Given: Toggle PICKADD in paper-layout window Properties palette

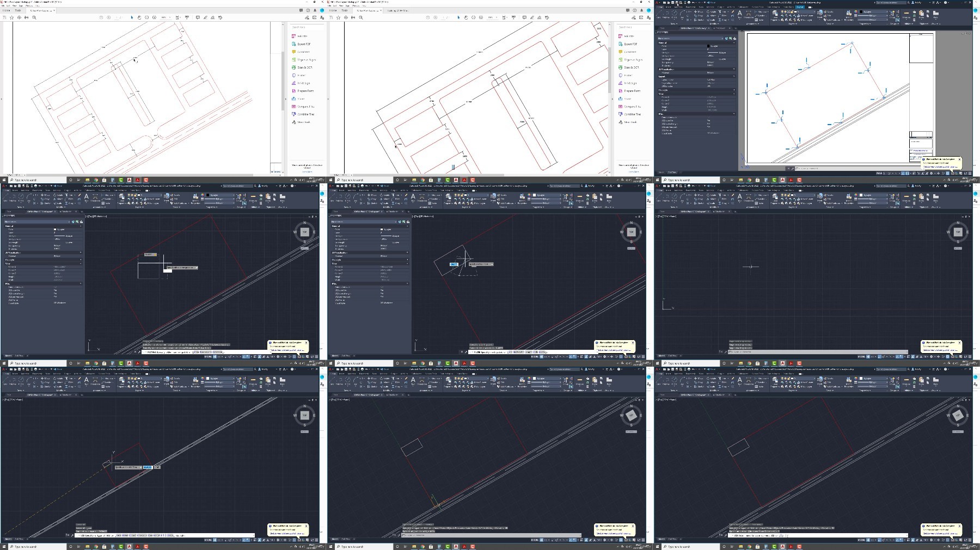Looking at the screenshot, I should tap(726, 39).
